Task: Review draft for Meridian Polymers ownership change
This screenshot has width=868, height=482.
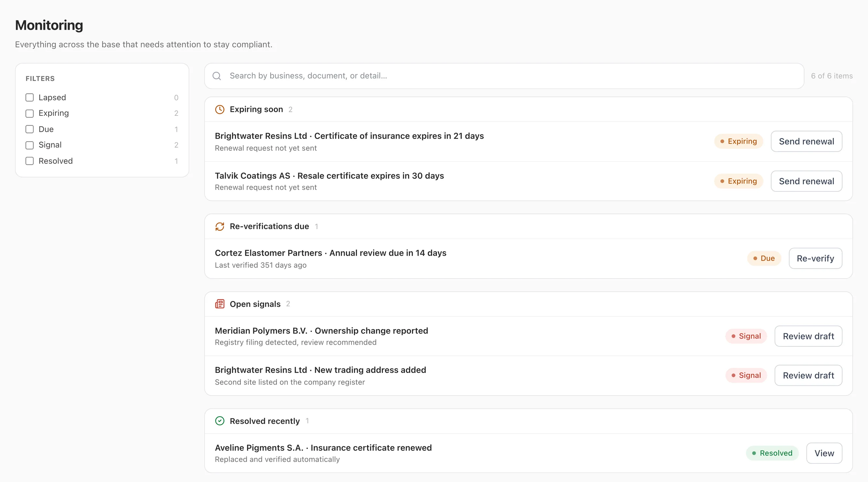Action: pos(808,336)
